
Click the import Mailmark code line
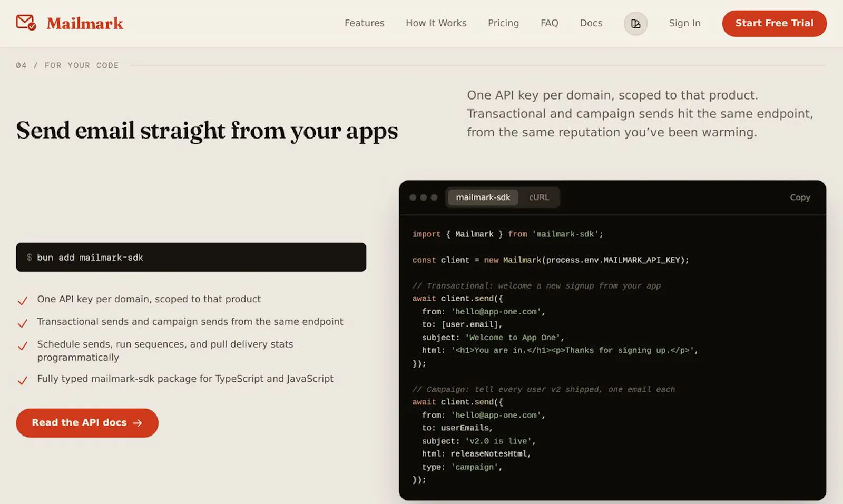tap(507, 234)
